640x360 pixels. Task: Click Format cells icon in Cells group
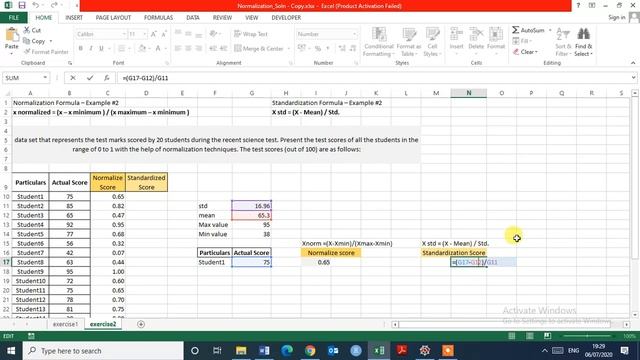tap(496, 34)
